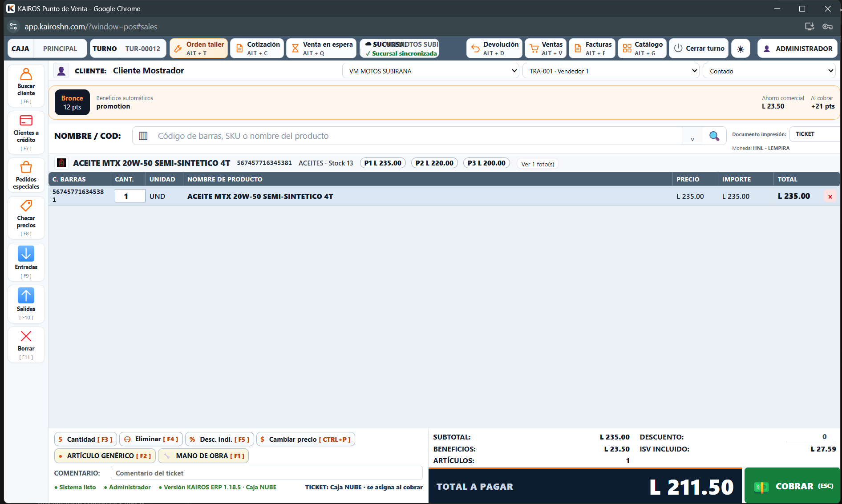Screen dimensions: 842x504
Task: Click the magnifier search icon
Action: tap(714, 136)
